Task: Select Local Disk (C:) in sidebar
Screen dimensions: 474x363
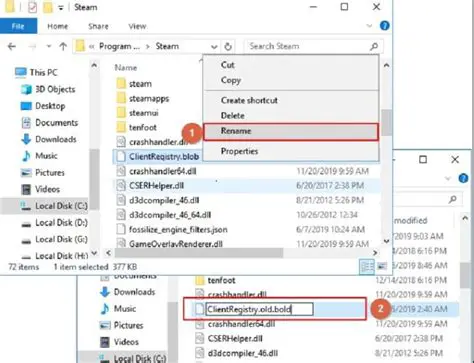Action: pyautogui.click(x=61, y=206)
